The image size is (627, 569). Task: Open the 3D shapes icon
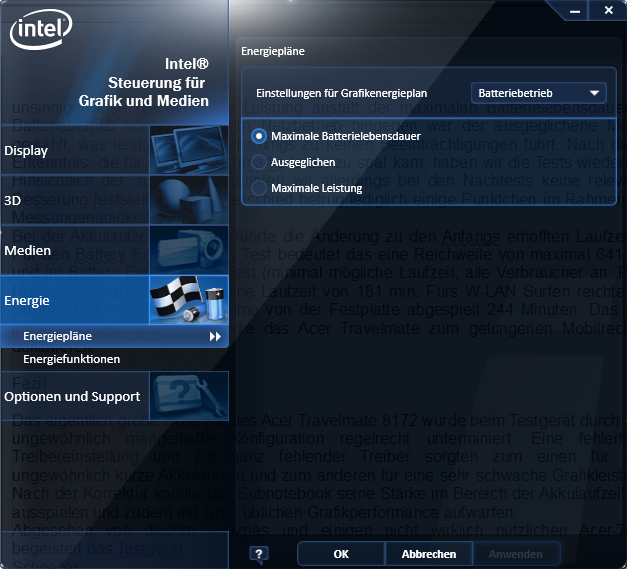pyautogui.click(x=189, y=200)
